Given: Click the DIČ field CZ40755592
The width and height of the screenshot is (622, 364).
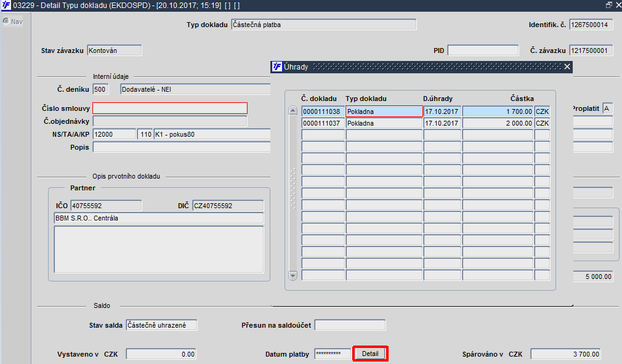Looking at the screenshot, I should pyautogui.click(x=228, y=205).
